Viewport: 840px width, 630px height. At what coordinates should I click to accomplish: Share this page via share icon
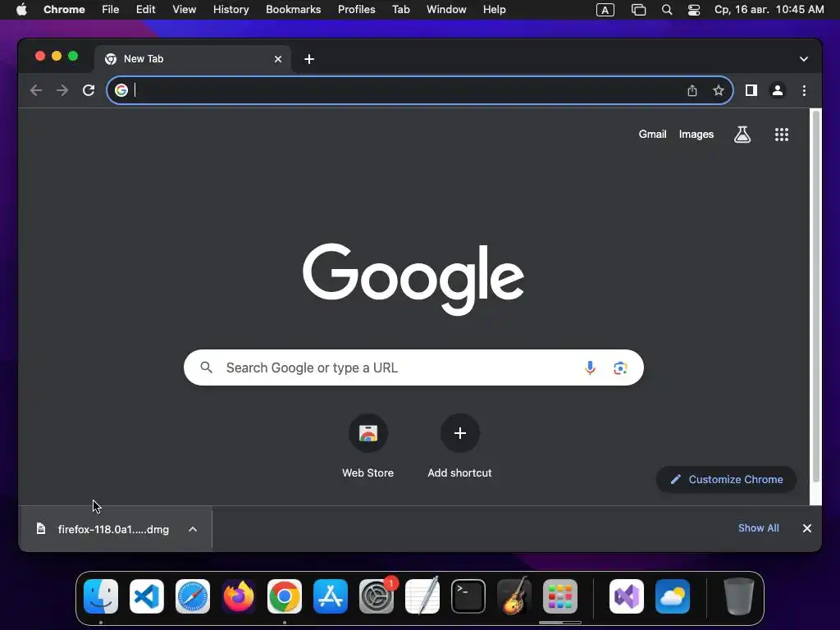(x=692, y=90)
